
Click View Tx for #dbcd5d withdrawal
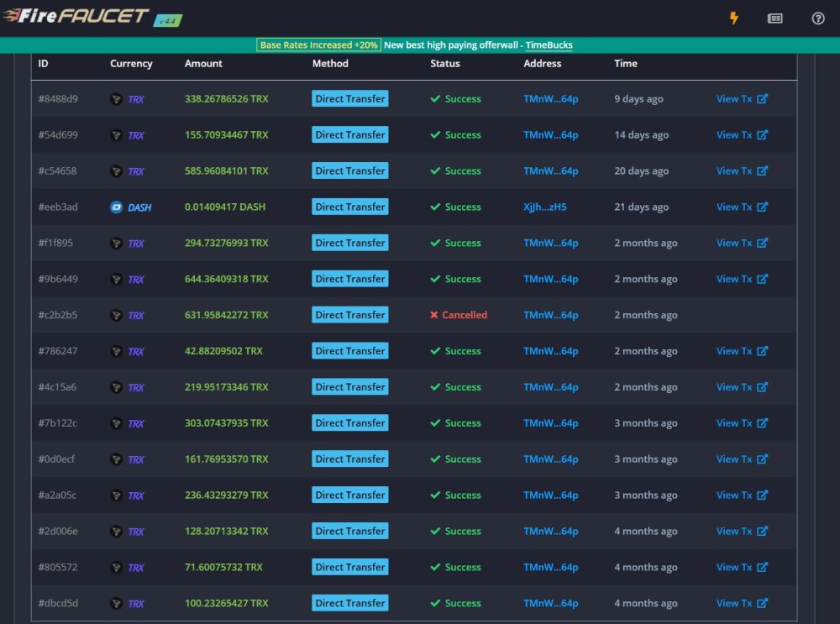742,603
